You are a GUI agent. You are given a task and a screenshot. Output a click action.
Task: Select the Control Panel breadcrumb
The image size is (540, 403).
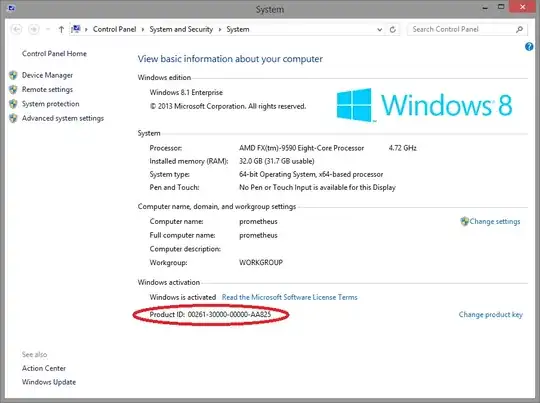click(114, 29)
